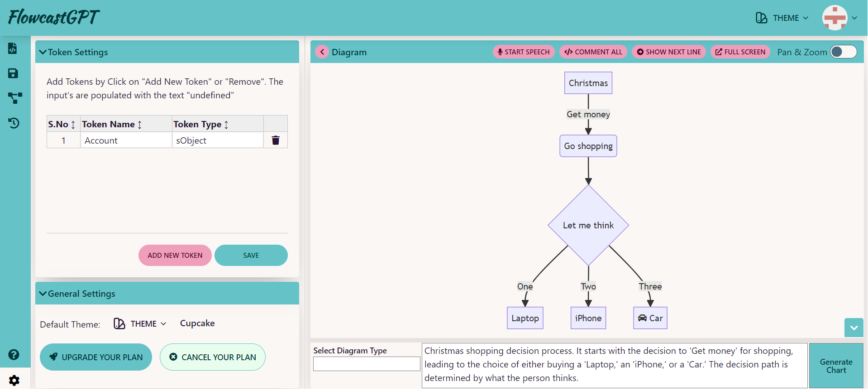Click SHOW NEXT LINE in diagram toolbar
Screen dimensions: 868x391
[668, 52]
